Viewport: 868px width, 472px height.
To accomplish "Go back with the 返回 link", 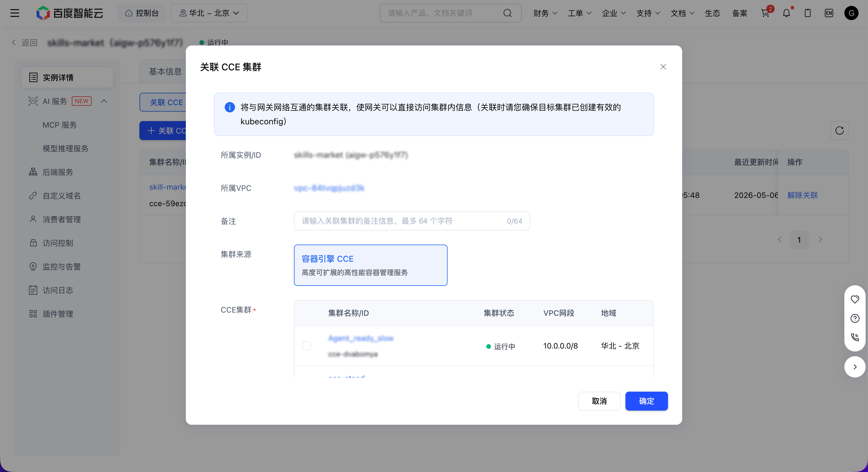I will [x=25, y=43].
